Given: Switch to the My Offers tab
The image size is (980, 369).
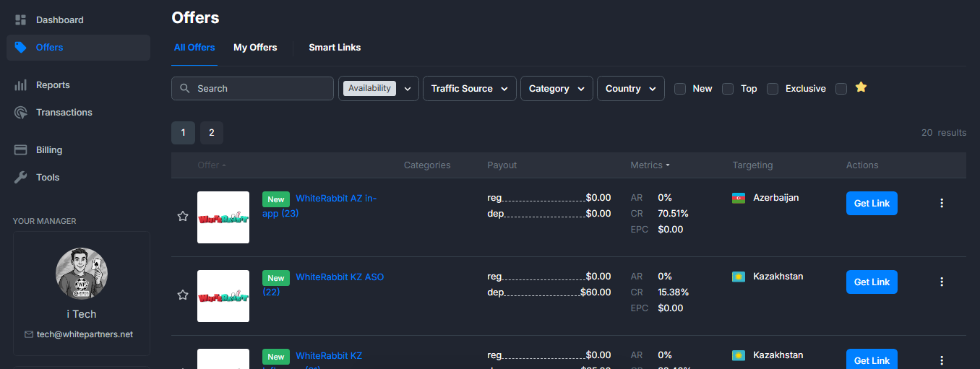Looking at the screenshot, I should (255, 48).
